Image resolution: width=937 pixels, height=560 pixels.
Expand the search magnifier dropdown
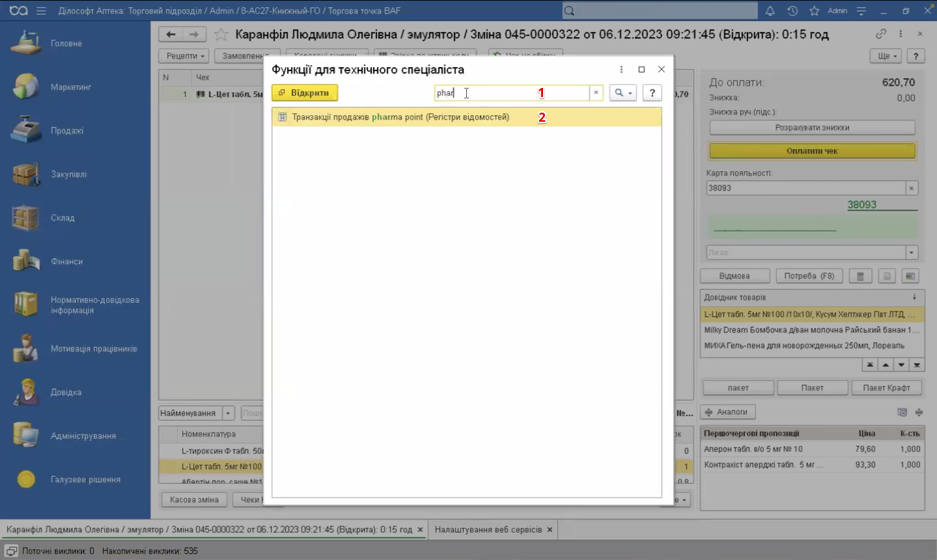(x=622, y=93)
